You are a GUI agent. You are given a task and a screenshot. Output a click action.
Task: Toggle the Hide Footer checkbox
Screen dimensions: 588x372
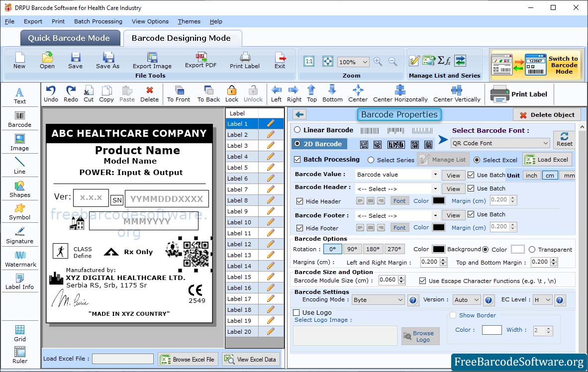[x=299, y=228]
